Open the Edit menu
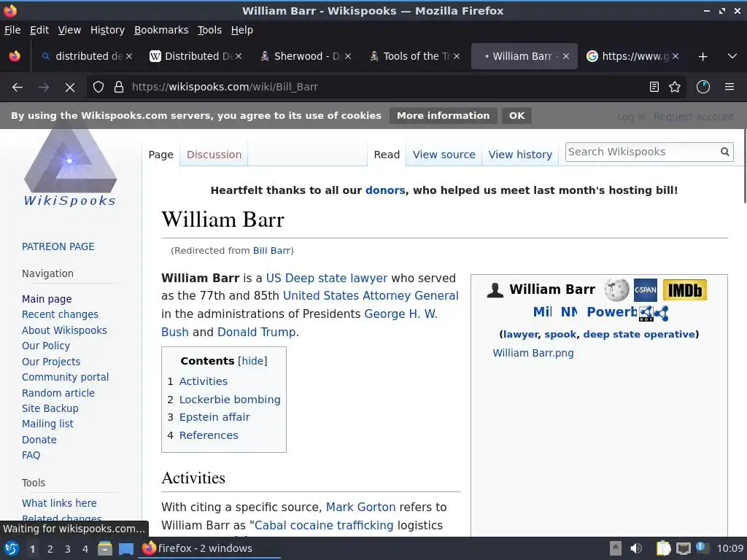Screen dimensions: 747x560 click(x=39, y=30)
